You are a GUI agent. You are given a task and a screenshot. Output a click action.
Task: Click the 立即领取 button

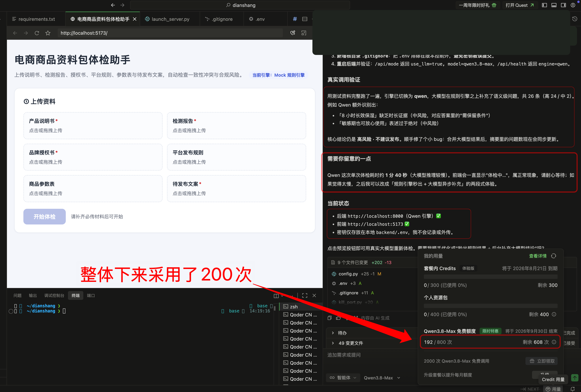pos(542,361)
